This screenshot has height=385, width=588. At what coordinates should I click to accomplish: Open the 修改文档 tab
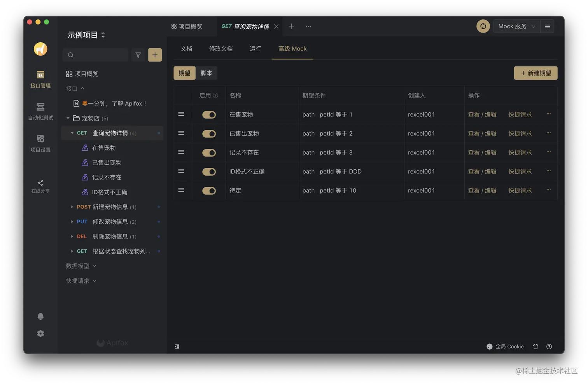pyautogui.click(x=220, y=49)
